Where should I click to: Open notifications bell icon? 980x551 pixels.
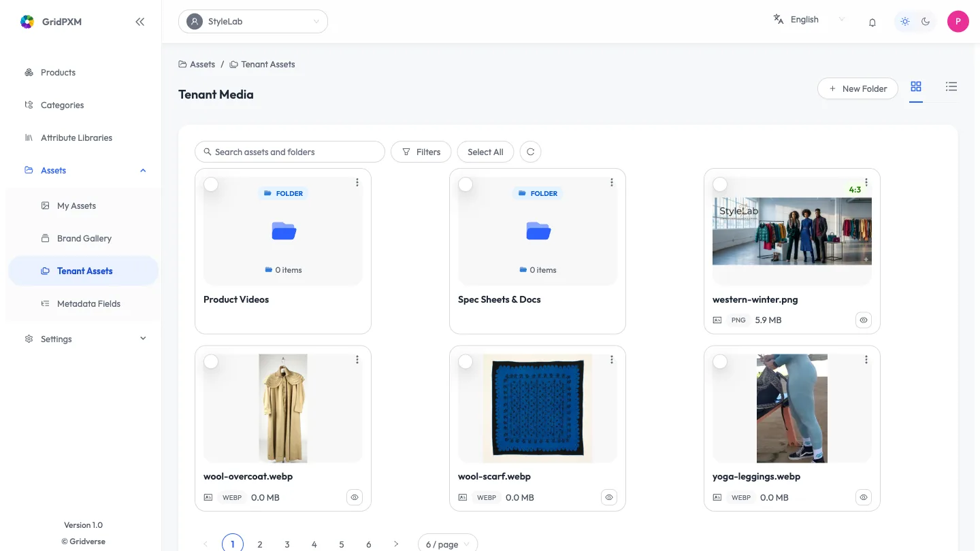[x=872, y=22]
